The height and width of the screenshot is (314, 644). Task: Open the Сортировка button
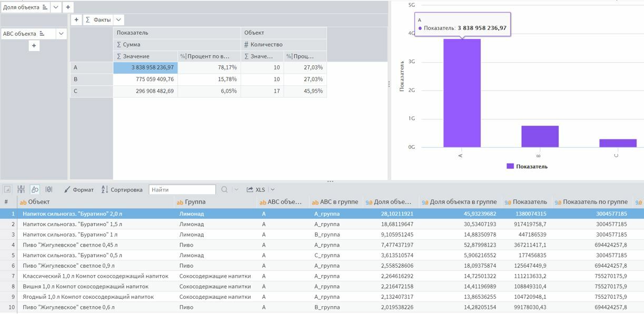pos(122,189)
